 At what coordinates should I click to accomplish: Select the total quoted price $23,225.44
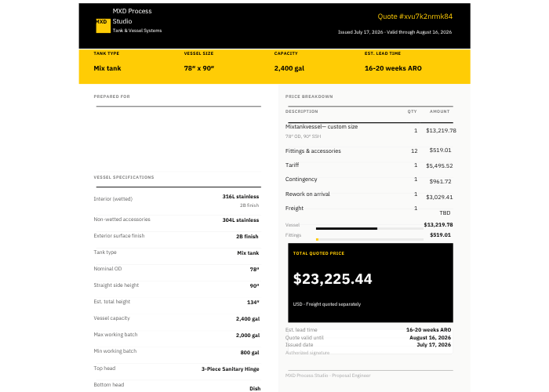pyautogui.click(x=333, y=279)
